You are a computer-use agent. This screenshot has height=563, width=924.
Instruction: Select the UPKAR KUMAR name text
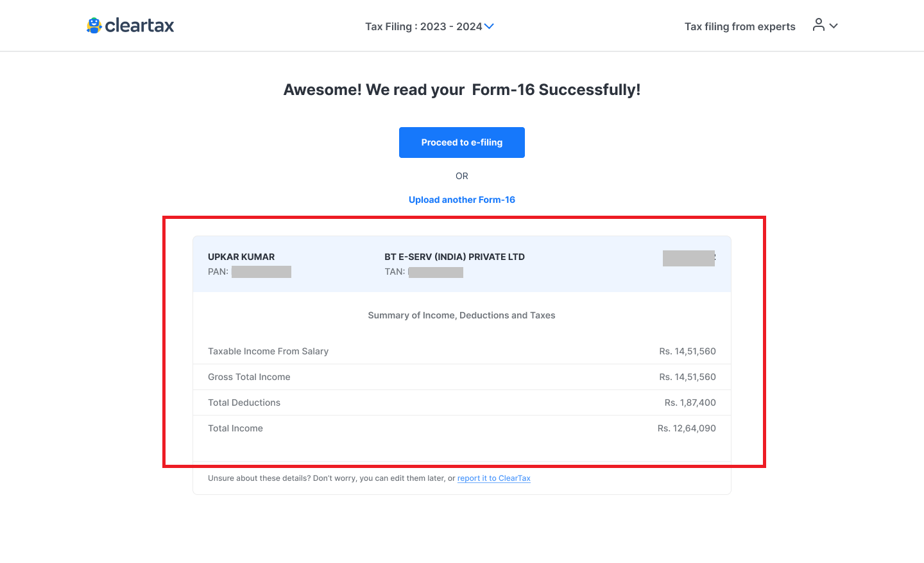pyautogui.click(x=241, y=257)
